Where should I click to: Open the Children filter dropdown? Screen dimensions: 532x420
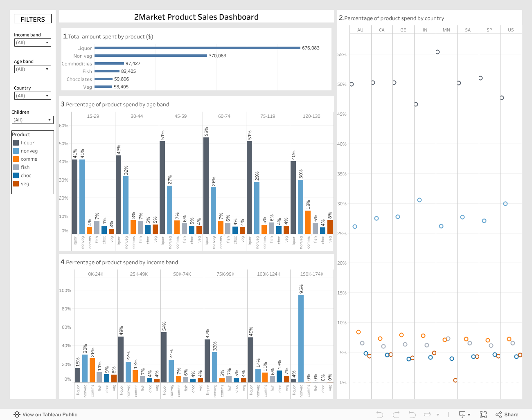[33, 120]
